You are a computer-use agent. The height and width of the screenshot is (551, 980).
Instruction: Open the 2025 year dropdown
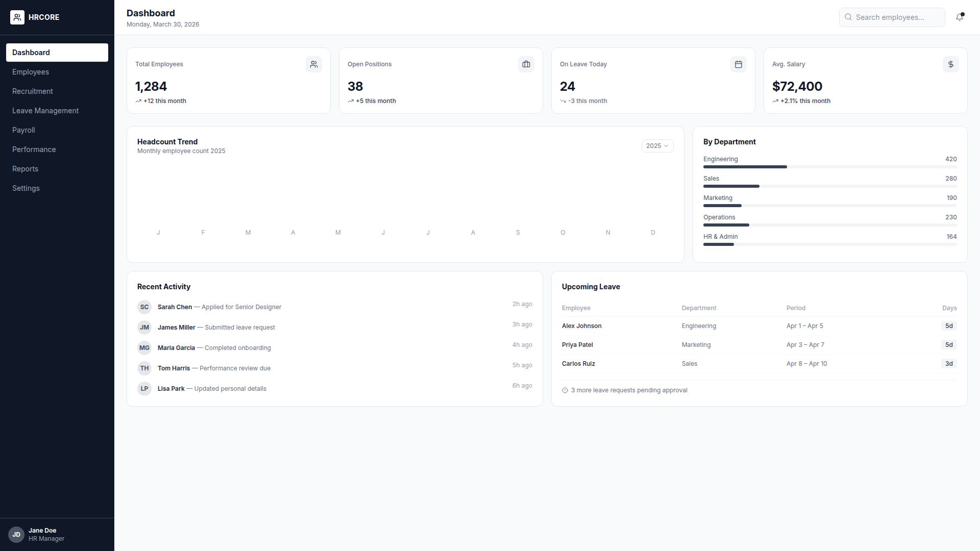tap(657, 146)
